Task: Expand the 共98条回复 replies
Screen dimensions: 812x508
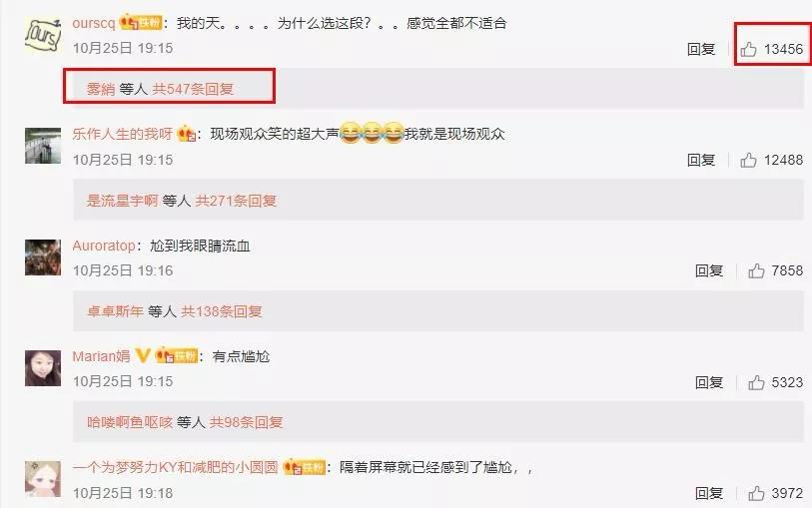Action: (x=246, y=422)
